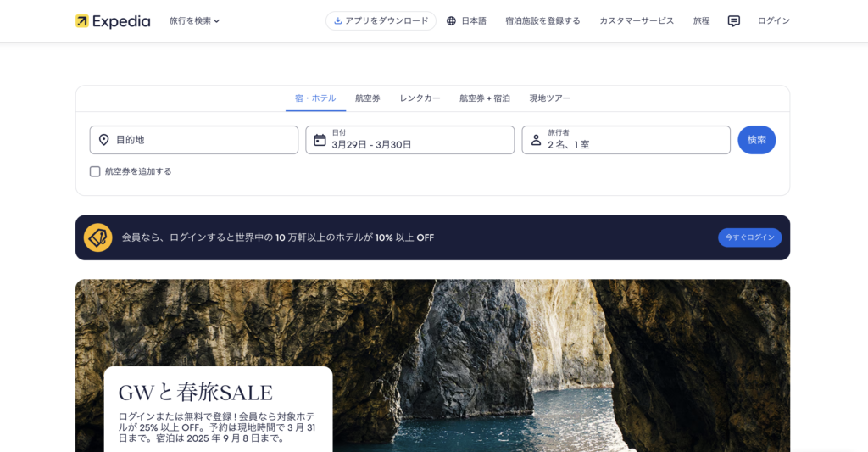Click the location pin icon in 目的地
The width and height of the screenshot is (868, 452).
103,140
